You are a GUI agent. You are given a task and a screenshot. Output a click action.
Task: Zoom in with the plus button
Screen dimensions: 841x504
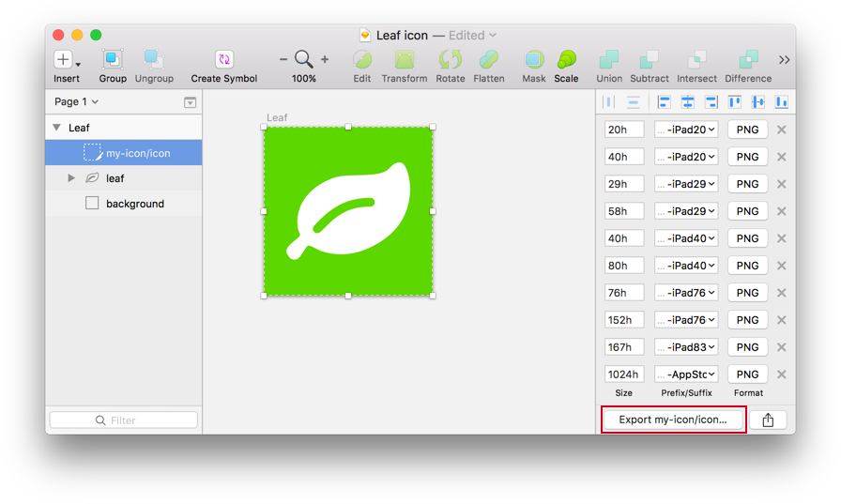click(325, 59)
